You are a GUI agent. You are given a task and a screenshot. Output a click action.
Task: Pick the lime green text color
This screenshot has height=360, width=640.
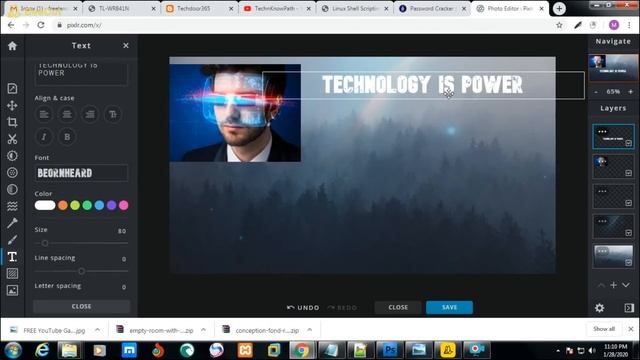coord(75,205)
